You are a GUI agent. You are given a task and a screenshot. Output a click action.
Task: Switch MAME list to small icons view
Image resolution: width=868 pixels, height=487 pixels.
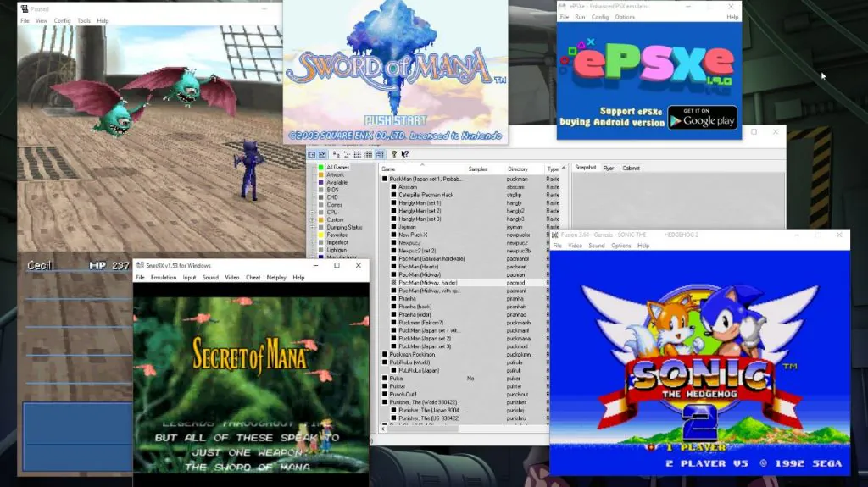point(347,154)
